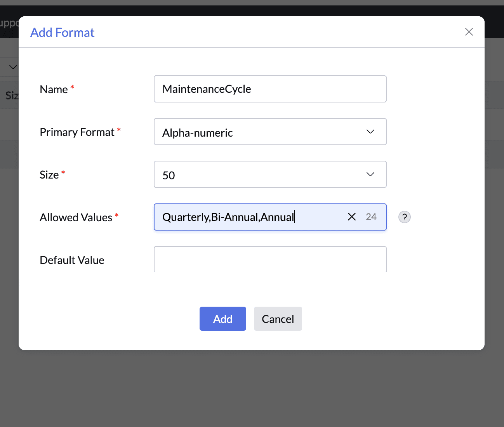
Task: Click into the Default Value field
Action: [270, 259]
